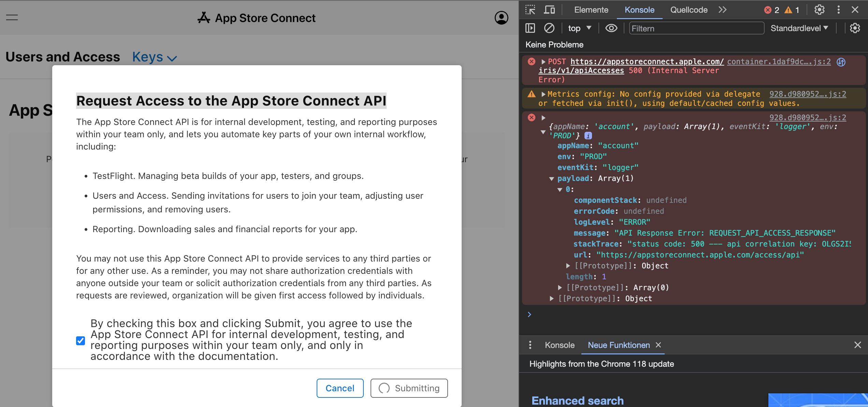The height and width of the screenshot is (407, 868).
Task: Expand the POST error message arrow
Action: 543,62
